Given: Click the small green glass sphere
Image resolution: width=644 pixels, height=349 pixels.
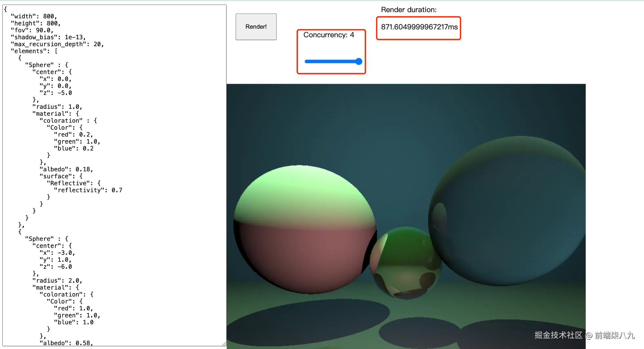Looking at the screenshot, I should pyautogui.click(x=406, y=262).
